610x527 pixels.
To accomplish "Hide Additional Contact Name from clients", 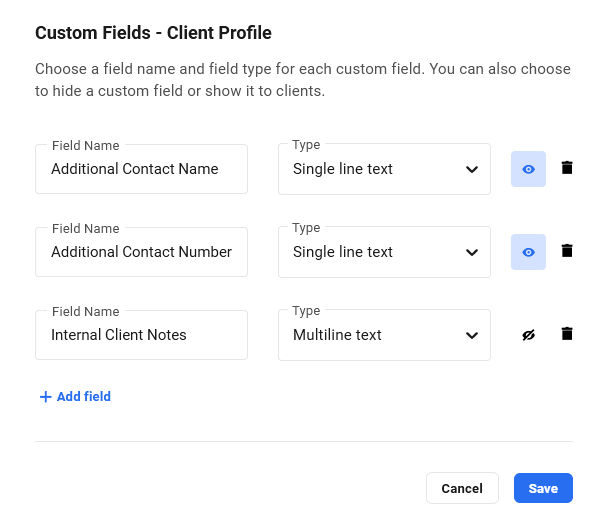I will (x=528, y=169).
